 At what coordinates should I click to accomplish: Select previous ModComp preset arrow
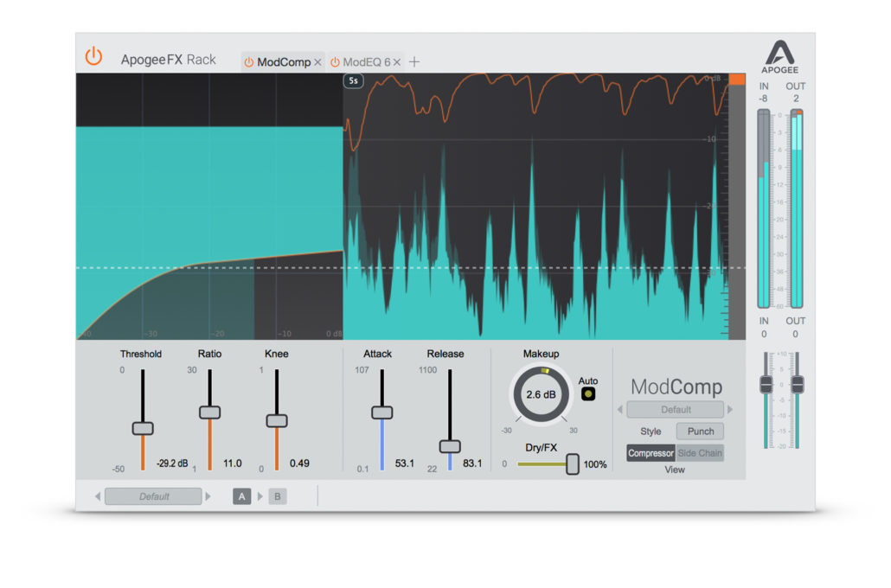[620, 410]
